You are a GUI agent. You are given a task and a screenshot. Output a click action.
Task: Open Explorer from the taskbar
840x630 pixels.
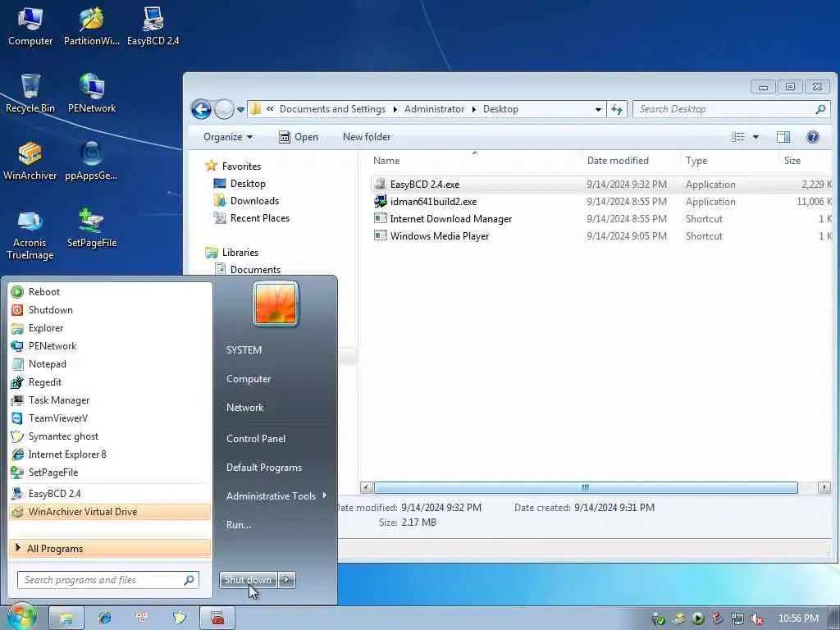click(x=66, y=619)
